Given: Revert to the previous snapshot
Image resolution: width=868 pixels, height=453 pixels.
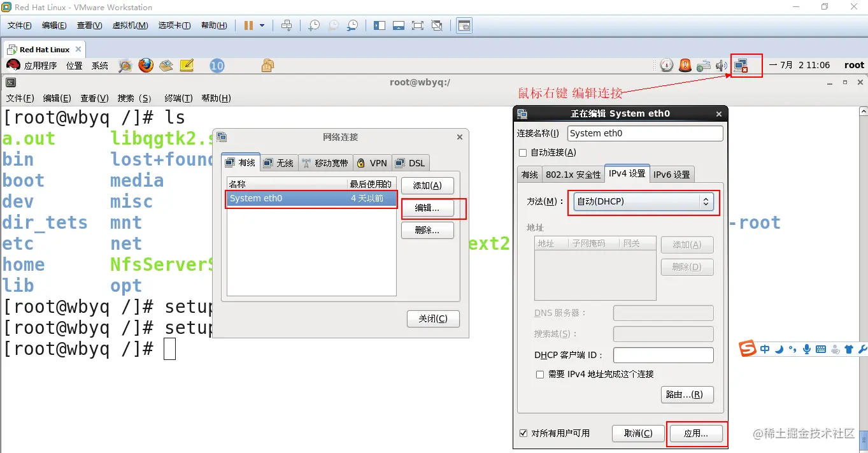Looking at the screenshot, I should (333, 25).
